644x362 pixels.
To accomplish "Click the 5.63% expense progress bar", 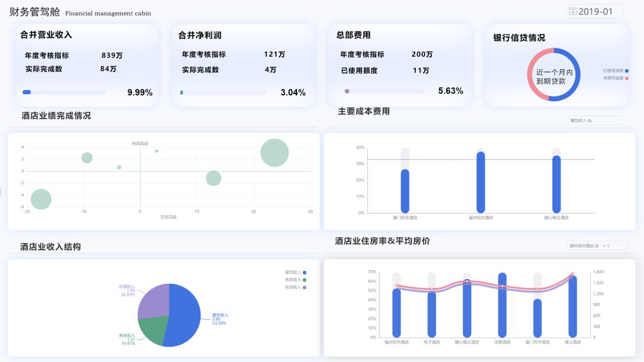I will (385, 91).
